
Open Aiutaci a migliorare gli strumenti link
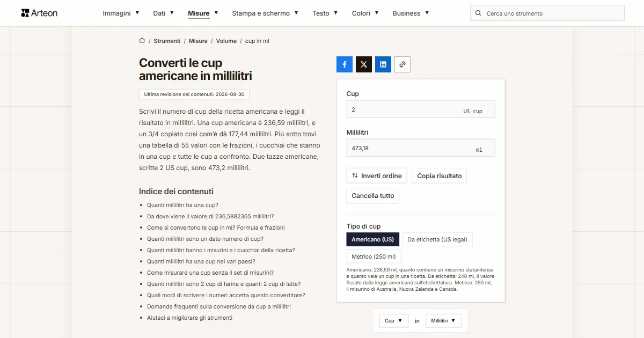pyautogui.click(x=190, y=318)
